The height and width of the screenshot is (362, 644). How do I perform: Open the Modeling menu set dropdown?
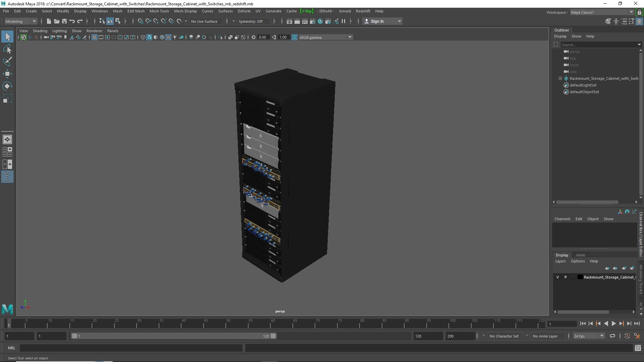click(x=21, y=21)
